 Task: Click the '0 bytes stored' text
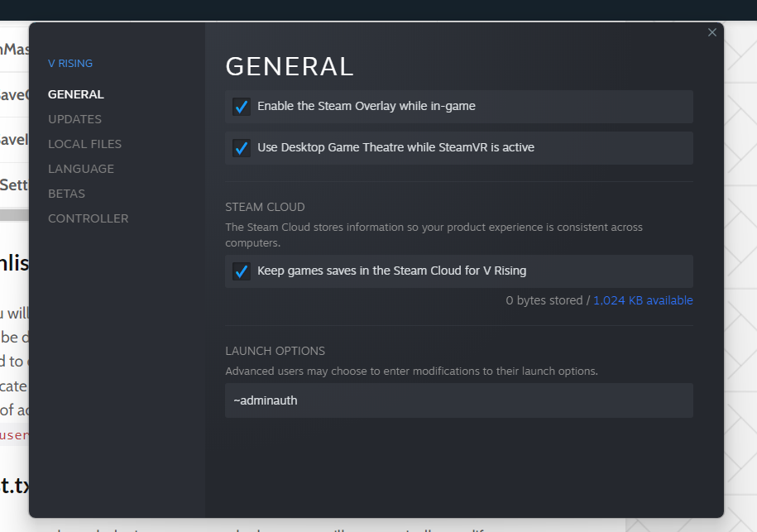tap(544, 300)
